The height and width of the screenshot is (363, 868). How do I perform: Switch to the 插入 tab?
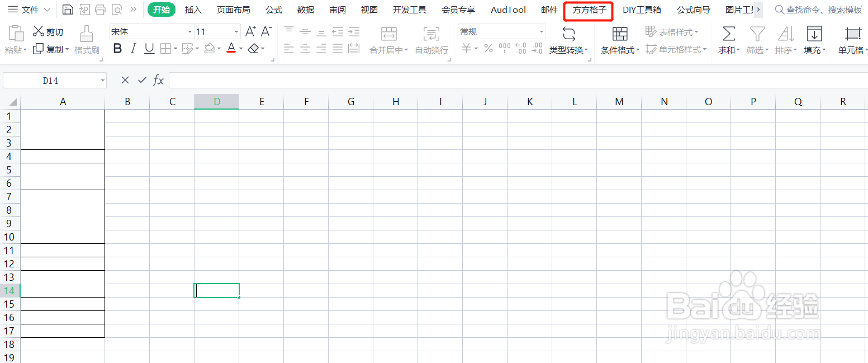point(193,10)
